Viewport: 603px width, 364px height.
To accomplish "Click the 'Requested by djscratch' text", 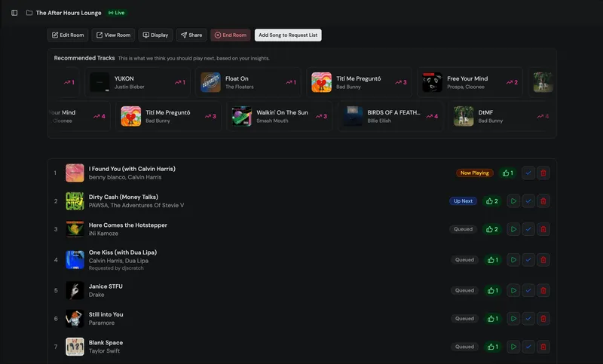I will click(x=116, y=268).
